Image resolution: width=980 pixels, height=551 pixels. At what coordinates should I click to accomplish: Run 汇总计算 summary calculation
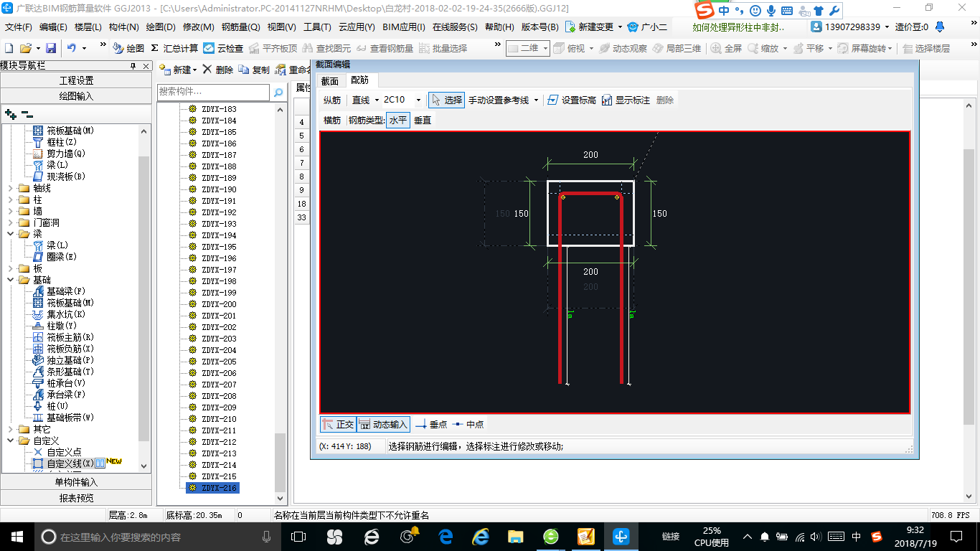pos(174,48)
